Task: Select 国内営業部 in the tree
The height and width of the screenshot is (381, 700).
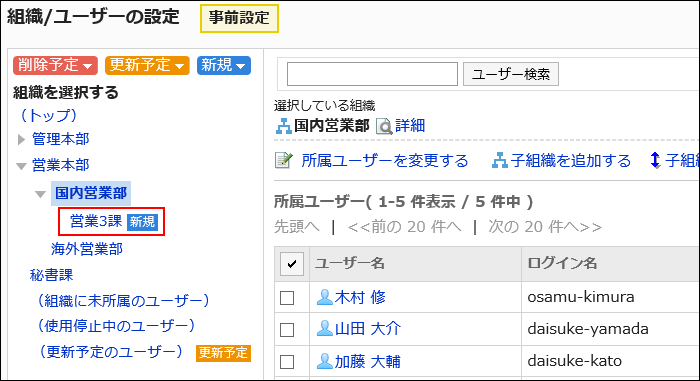Action: pos(91,193)
